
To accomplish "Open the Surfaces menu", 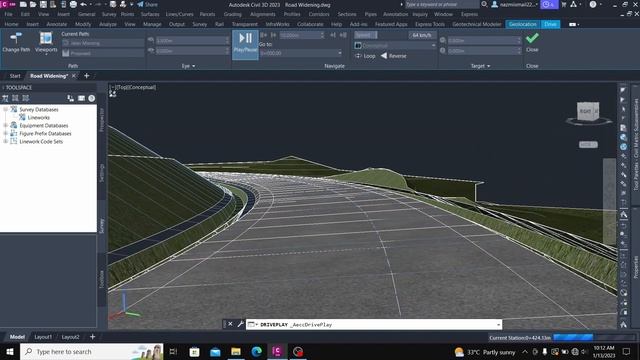I will click(150, 14).
